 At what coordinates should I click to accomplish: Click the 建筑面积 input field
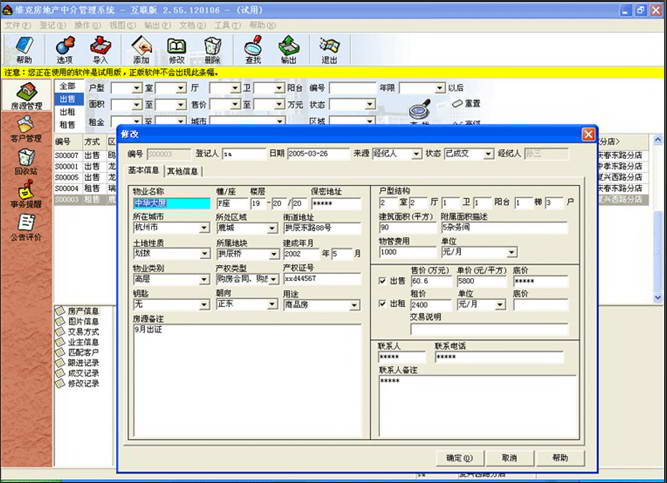pos(406,227)
